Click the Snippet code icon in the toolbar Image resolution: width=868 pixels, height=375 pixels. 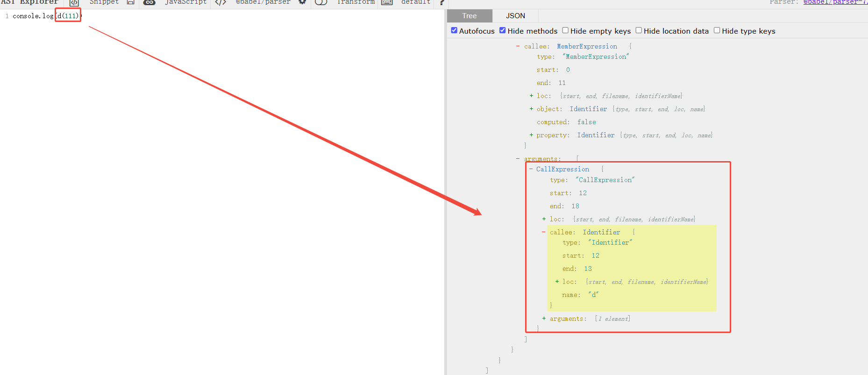(x=74, y=3)
